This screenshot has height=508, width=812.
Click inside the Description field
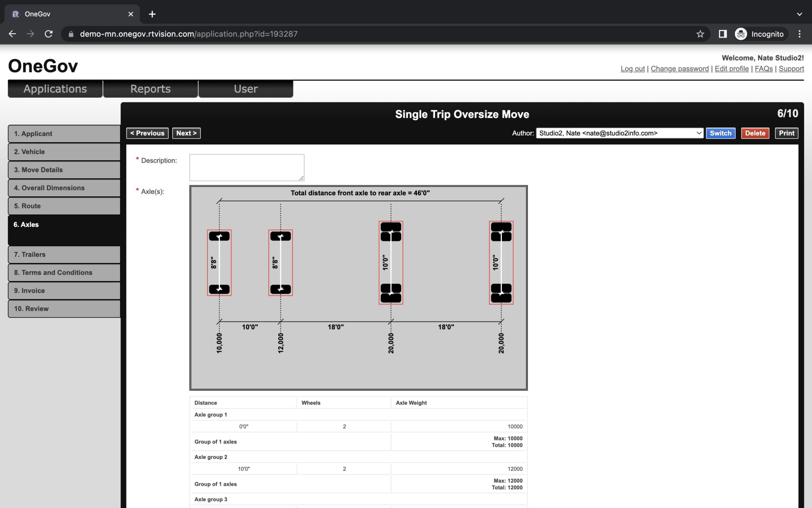click(246, 167)
